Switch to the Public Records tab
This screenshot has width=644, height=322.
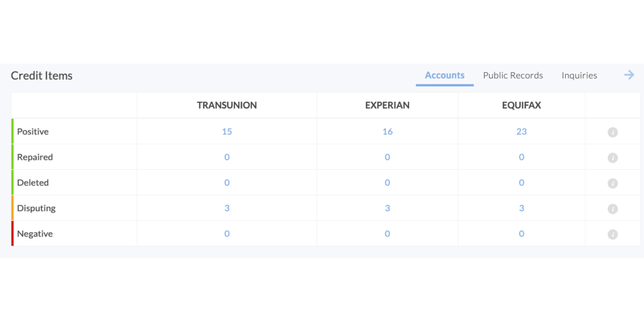tap(513, 75)
